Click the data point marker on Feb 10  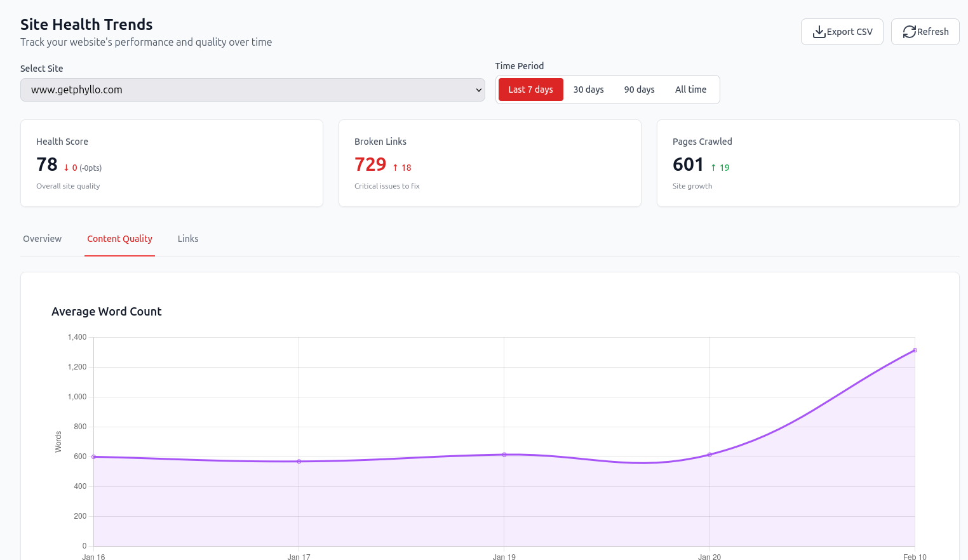[x=915, y=350]
